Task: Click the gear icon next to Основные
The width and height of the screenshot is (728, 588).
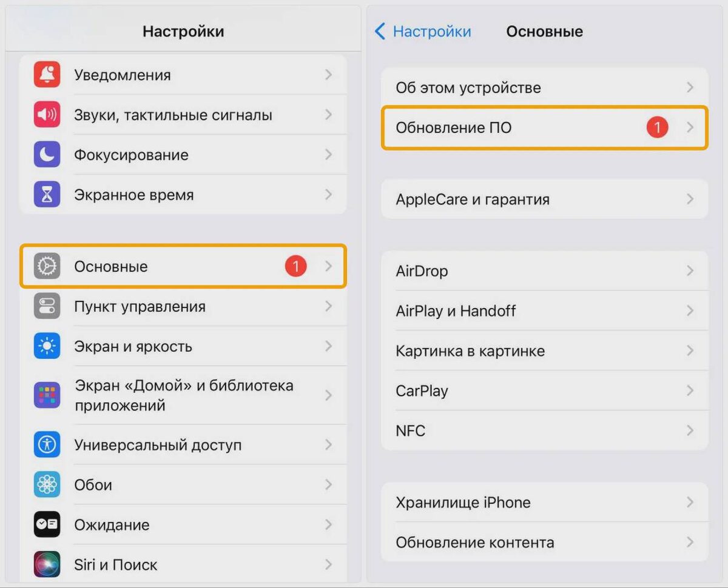Action: 47,266
